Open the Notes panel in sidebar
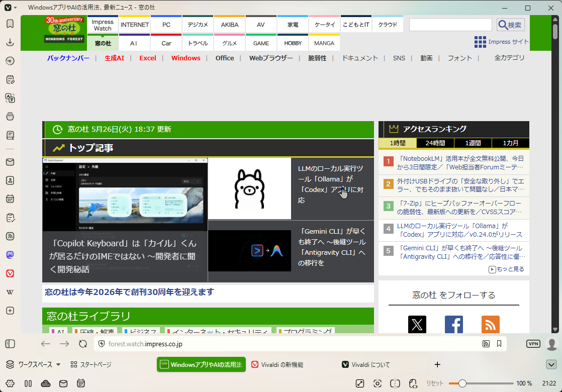The image size is (562, 392). pos(10,79)
